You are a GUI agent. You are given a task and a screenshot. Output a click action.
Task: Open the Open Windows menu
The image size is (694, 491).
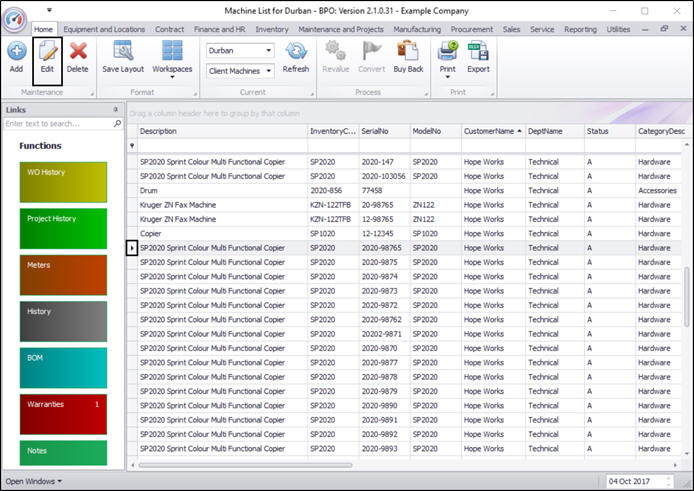[x=33, y=481]
